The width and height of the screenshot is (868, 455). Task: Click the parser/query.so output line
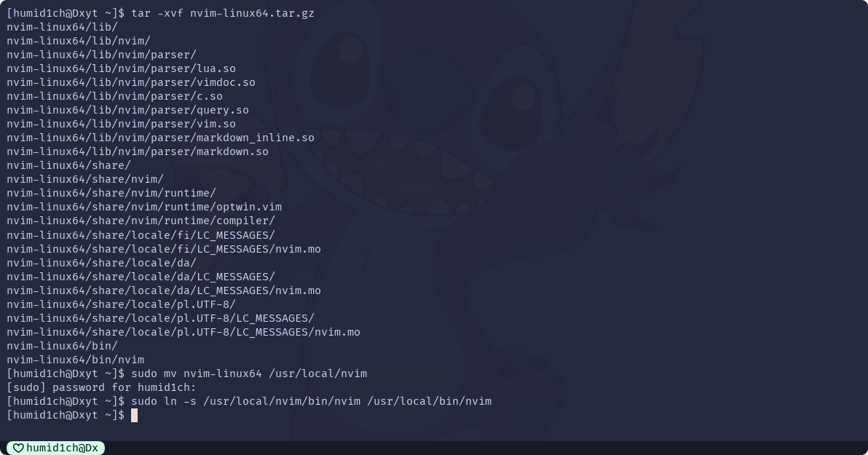(128, 110)
